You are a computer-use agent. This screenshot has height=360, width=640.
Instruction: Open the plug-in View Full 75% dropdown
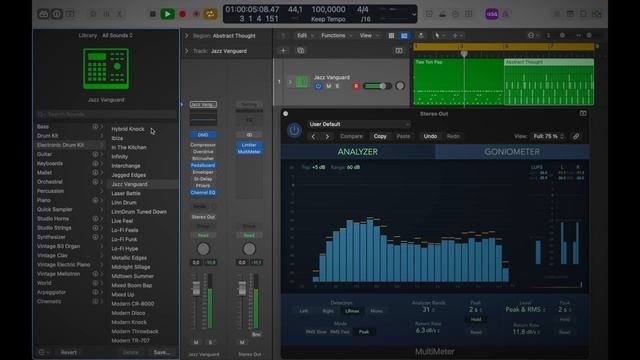(x=548, y=136)
